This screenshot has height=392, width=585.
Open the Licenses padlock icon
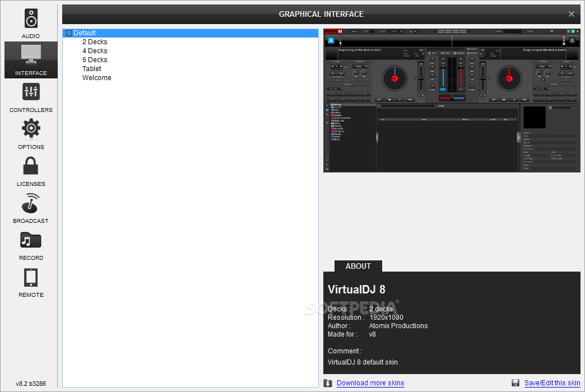coord(31,166)
